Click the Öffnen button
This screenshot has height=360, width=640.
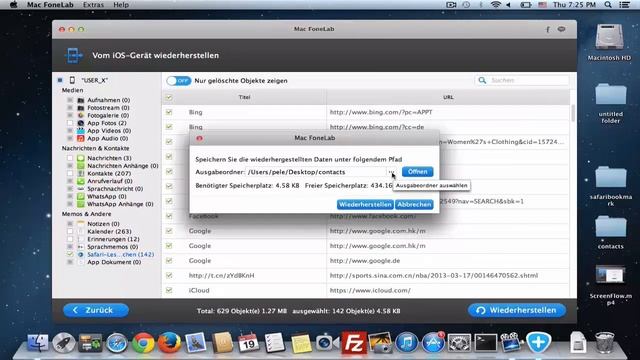point(417,172)
